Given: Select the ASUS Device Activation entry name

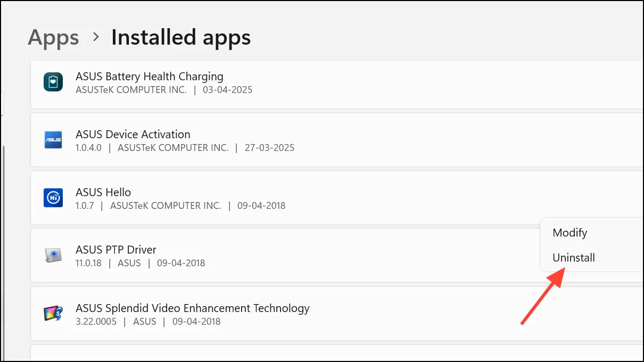Looking at the screenshot, I should (x=133, y=134).
